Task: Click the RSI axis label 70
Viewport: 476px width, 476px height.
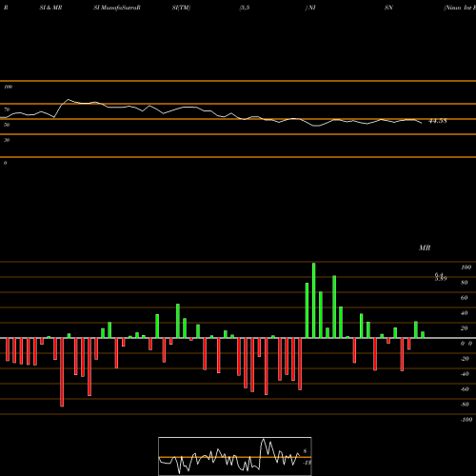Action: (7, 109)
